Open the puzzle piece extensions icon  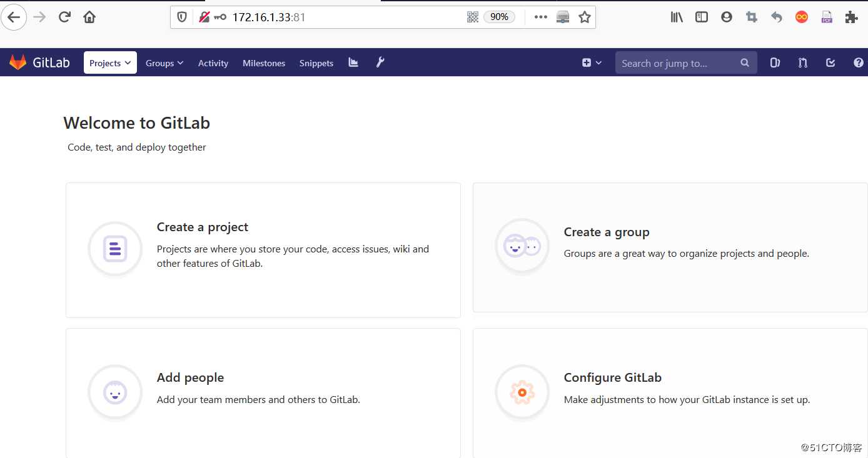(x=851, y=17)
